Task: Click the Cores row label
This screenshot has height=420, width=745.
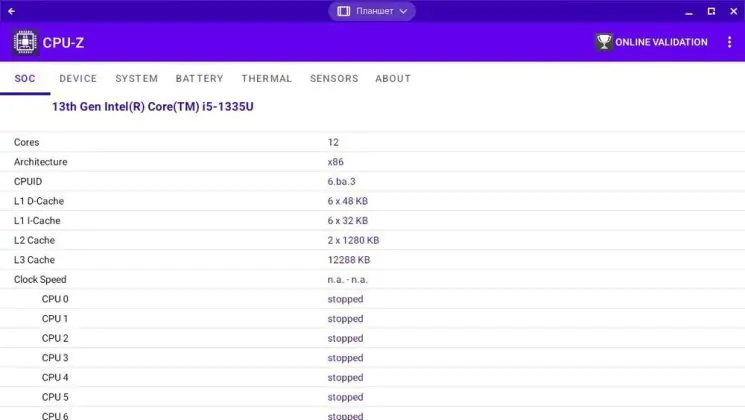Action: click(x=27, y=142)
